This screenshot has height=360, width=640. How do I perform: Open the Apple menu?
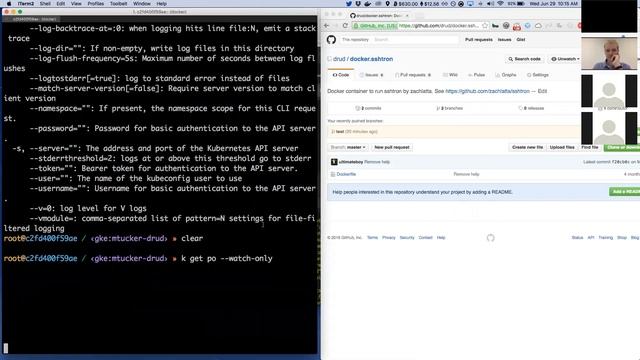pyautogui.click(x=9, y=4)
